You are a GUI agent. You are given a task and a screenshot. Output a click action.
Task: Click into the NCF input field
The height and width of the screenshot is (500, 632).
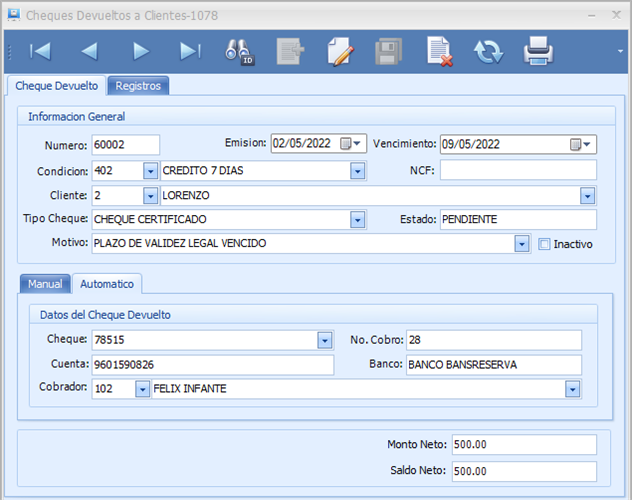pos(517,170)
